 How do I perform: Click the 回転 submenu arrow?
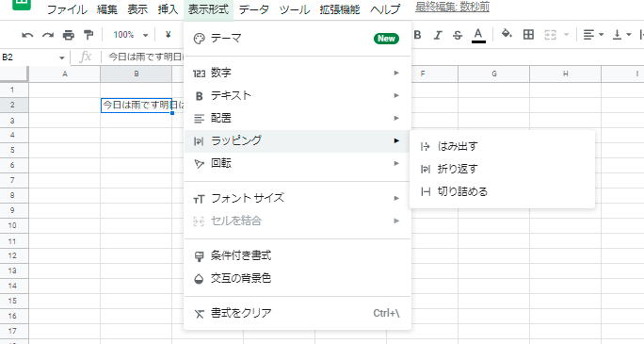pyautogui.click(x=396, y=163)
